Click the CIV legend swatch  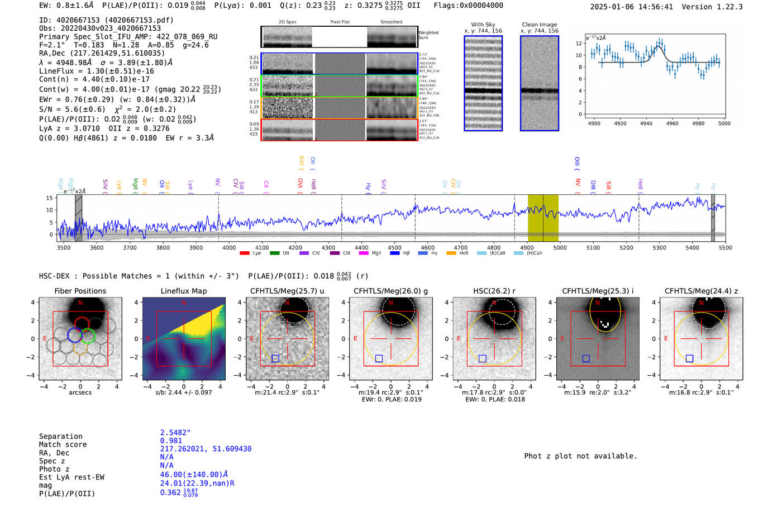pos(304,253)
